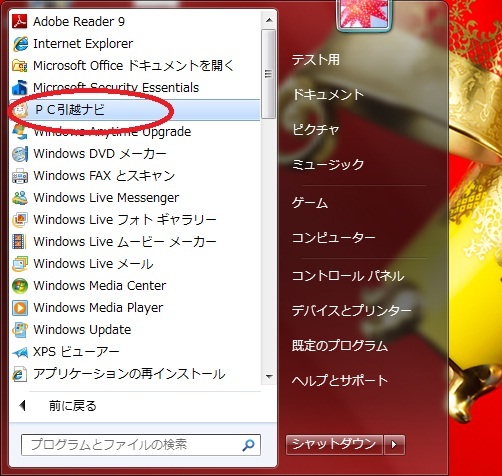Expand the shutdown options arrow

click(x=394, y=444)
